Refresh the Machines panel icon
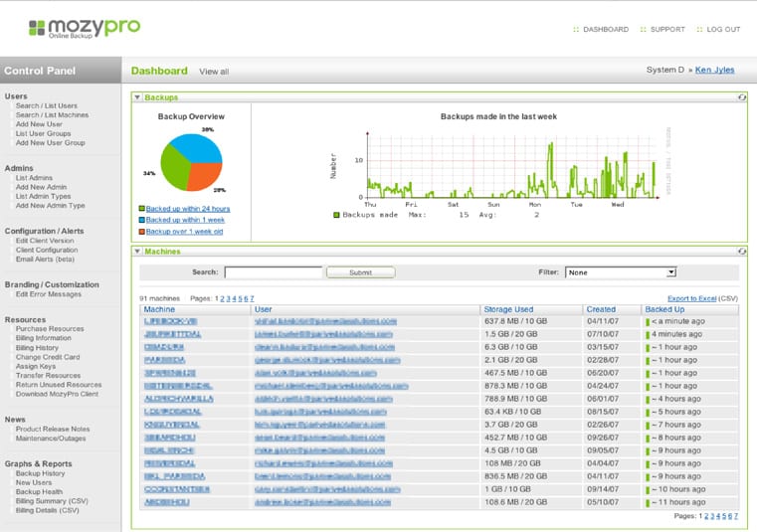Screen dimensions: 757x532 point(741,251)
